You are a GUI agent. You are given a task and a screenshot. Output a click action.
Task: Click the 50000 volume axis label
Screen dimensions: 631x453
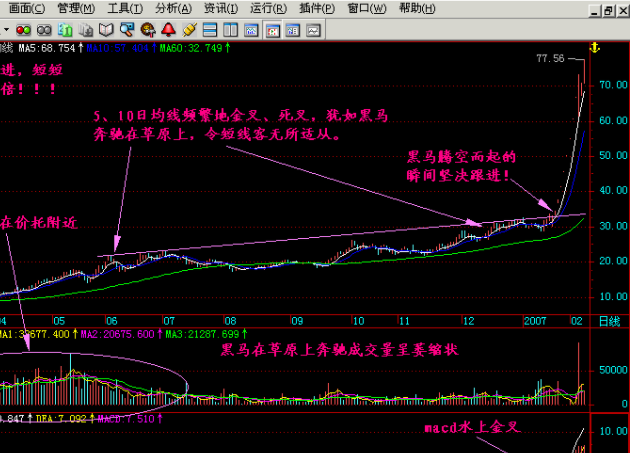pyautogui.click(x=613, y=370)
